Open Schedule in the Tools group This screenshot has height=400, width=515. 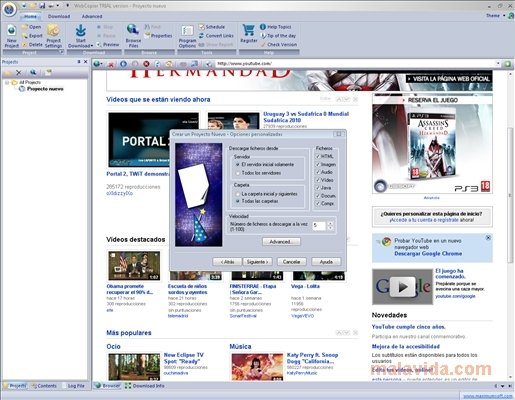point(212,27)
